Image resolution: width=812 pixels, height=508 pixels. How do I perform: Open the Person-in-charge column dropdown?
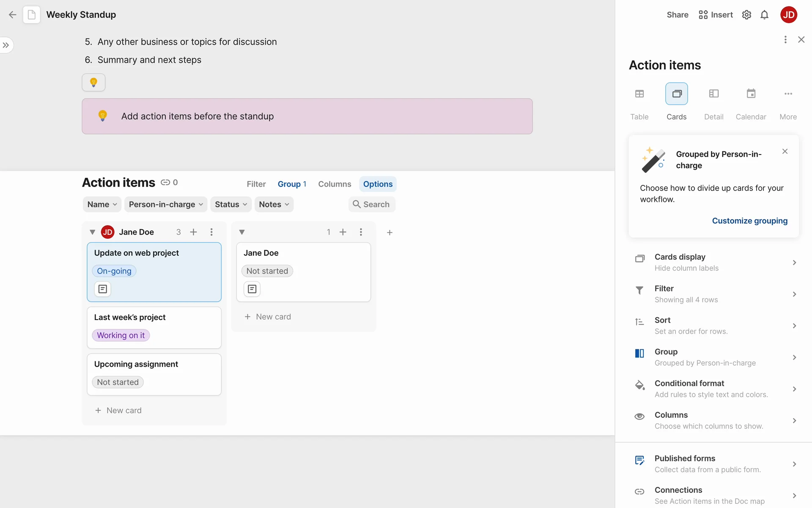[166, 204]
